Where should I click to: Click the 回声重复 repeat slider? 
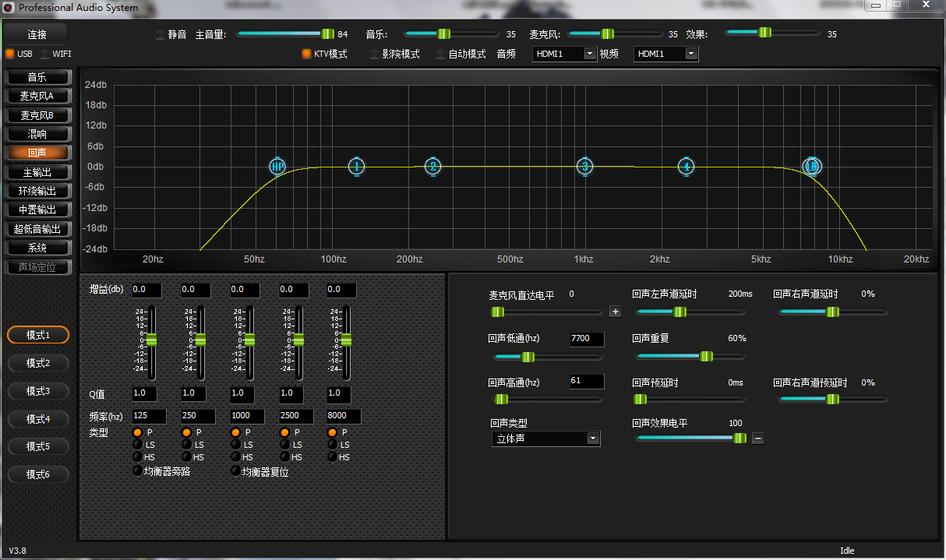690,356
